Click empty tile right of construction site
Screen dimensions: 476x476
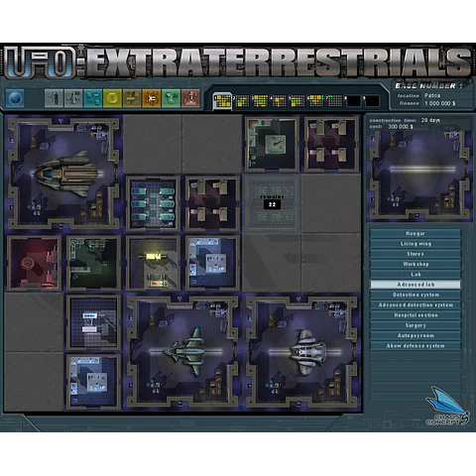pyautogui.click(x=331, y=203)
